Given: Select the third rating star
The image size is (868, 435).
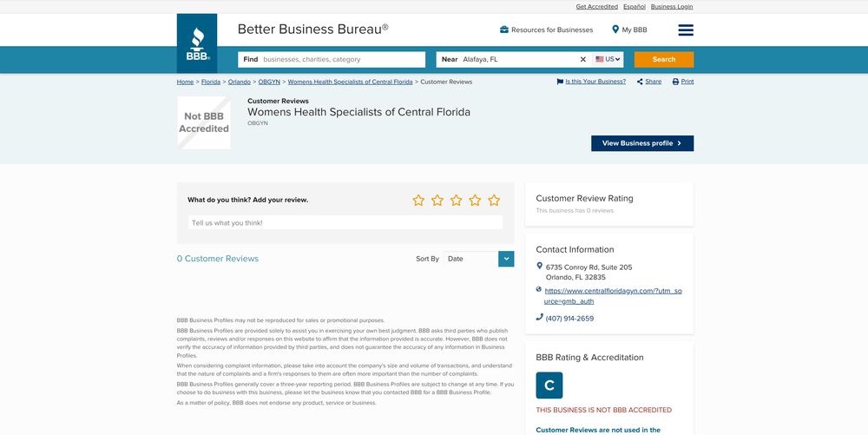Looking at the screenshot, I should 457,201.
